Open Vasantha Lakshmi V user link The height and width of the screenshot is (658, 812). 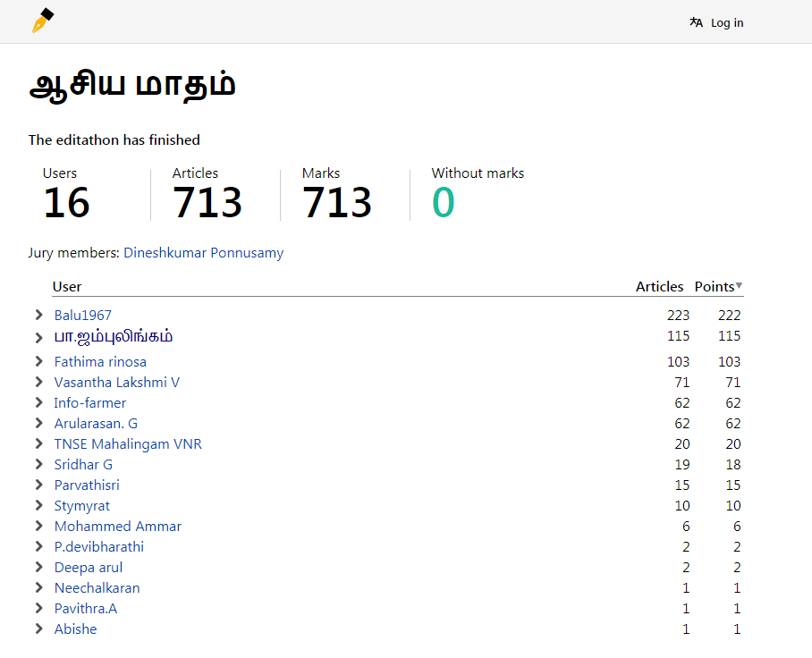pos(117,383)
